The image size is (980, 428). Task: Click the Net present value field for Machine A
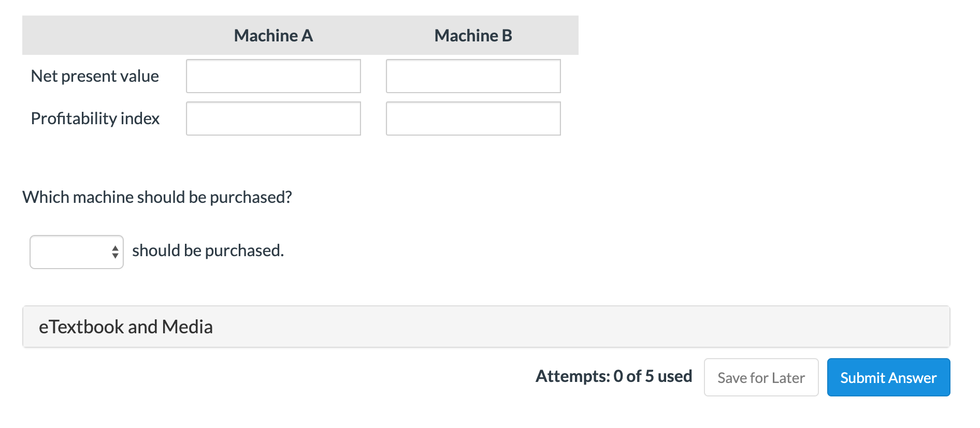click(273, 76)
